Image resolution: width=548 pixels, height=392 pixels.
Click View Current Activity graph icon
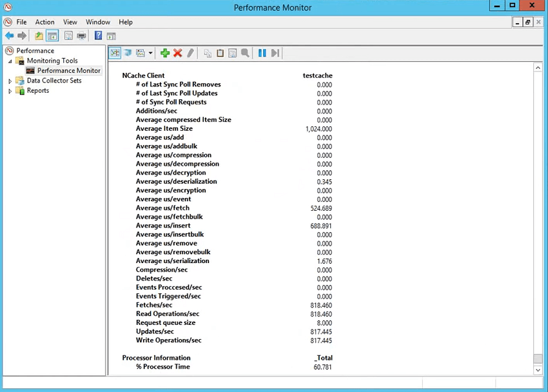[115, 53]
